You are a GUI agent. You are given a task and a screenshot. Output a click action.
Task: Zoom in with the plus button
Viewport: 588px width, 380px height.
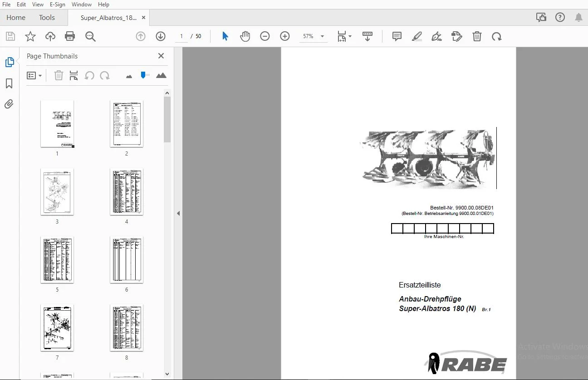[285, 36]
